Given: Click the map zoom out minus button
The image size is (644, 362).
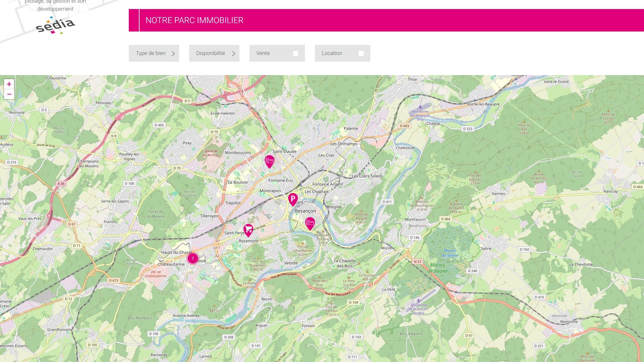Looking at the screenshot, I should coord(9,94).
